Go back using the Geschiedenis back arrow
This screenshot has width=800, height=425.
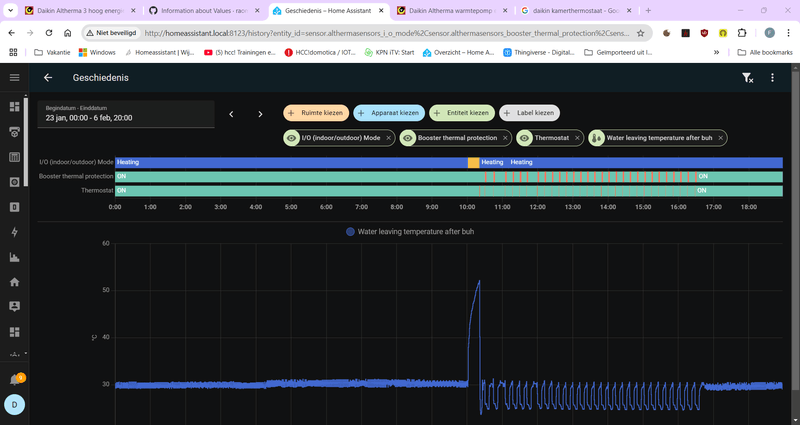[48, 78]
